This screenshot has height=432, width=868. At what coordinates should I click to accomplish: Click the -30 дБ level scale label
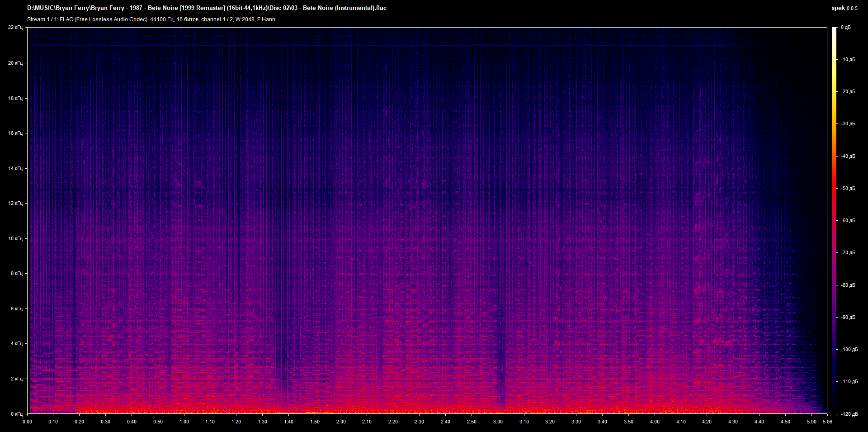point(848,123)
